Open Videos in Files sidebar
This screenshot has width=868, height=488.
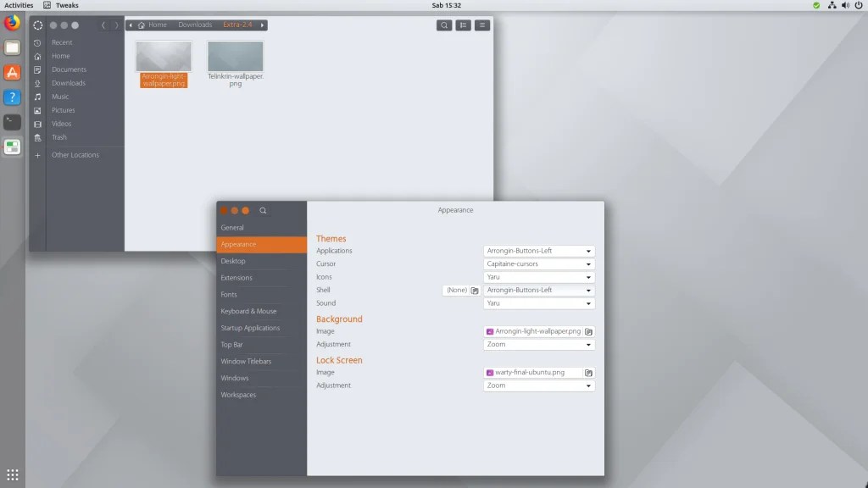(x=61, y=124)
